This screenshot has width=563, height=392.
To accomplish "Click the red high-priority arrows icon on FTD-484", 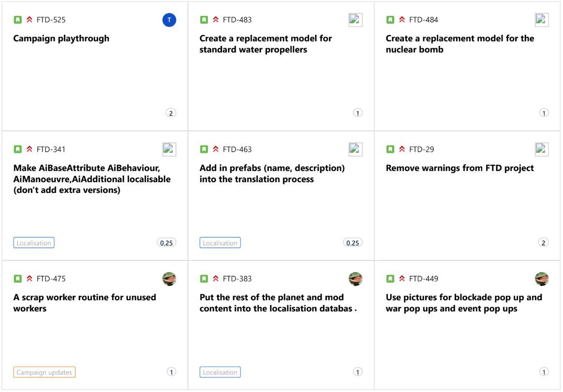I will coord(402,19).
